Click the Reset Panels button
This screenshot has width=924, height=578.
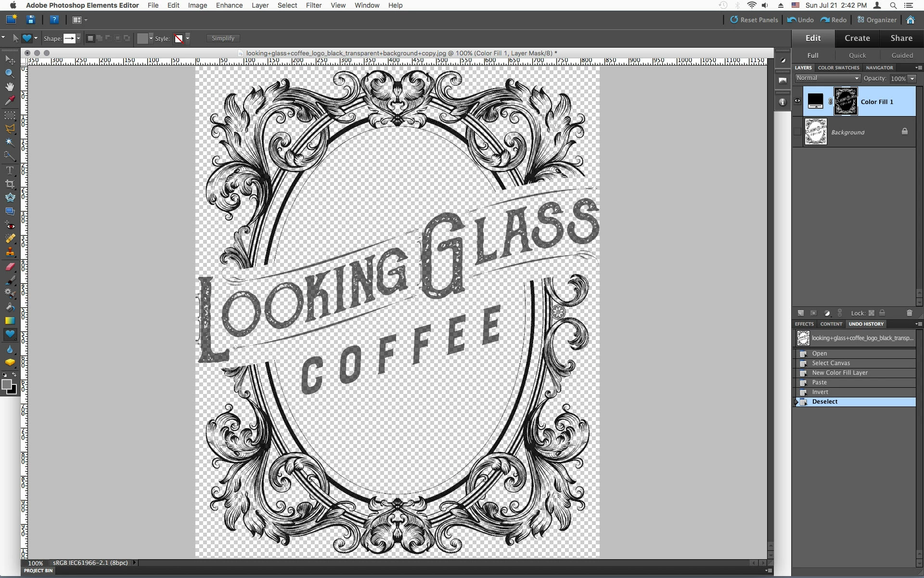pos(754,20)
